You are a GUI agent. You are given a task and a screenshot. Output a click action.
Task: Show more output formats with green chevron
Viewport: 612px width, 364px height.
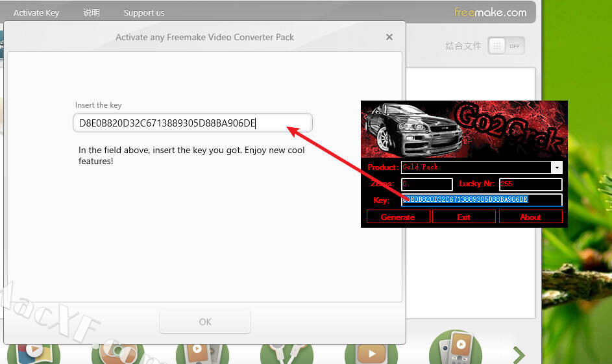519,355
